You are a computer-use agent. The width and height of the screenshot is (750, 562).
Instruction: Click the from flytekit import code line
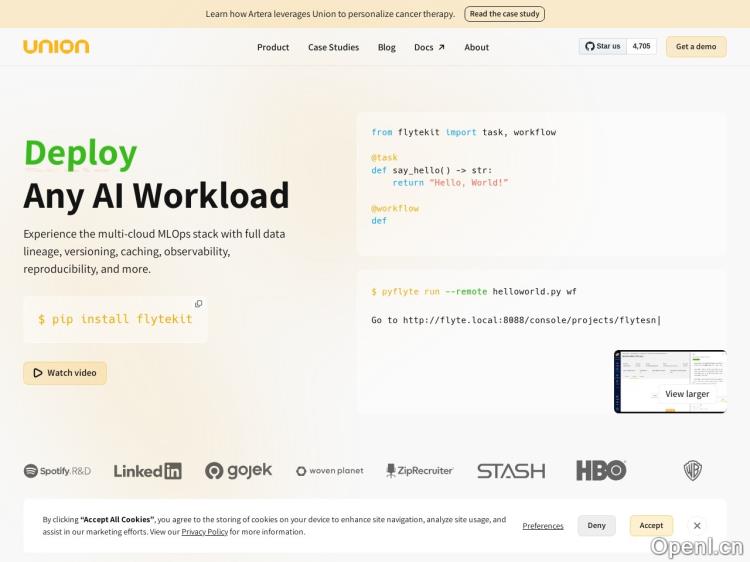(463, 132)
